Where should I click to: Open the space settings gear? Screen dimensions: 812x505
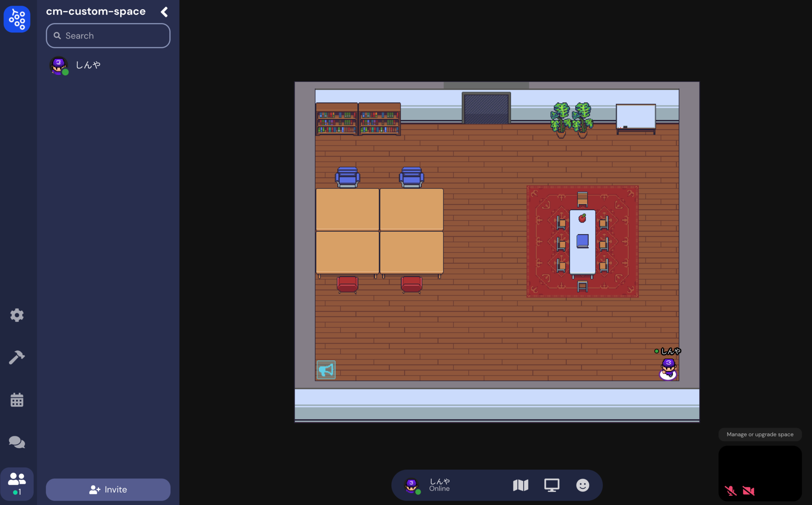click(x=17, y=315)
